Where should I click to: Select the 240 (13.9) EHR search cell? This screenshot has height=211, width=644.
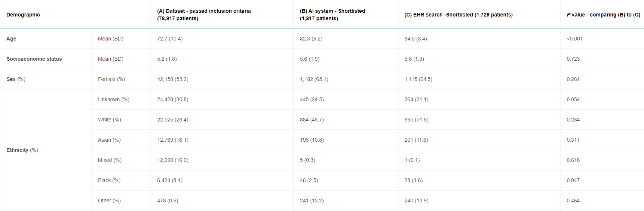click(x=416, y=201)
